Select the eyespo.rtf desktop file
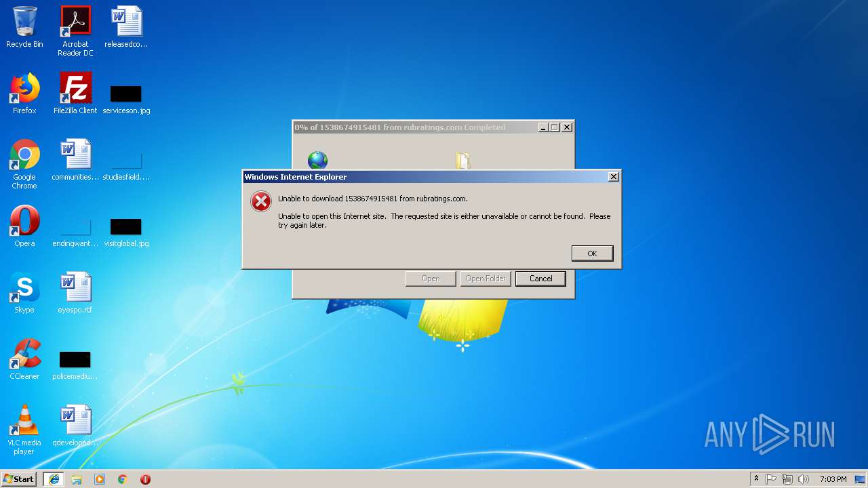868x488 pixels. tap(75, 293)
